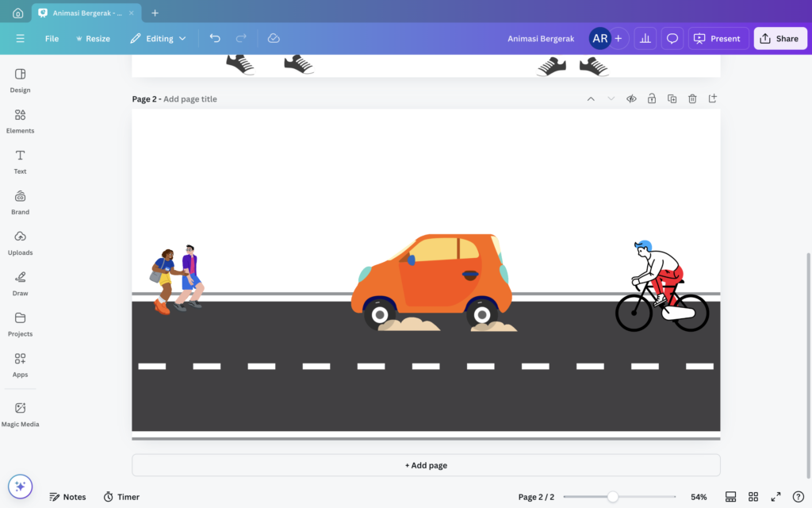Add new page after Page 2 icon
812x508 pixels.
[x=713, y=98]
